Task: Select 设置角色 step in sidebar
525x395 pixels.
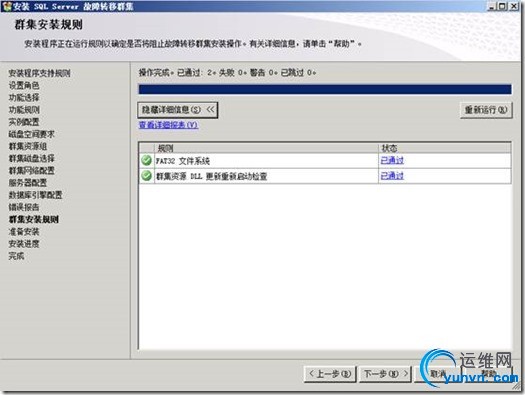Action: [24, 85]
